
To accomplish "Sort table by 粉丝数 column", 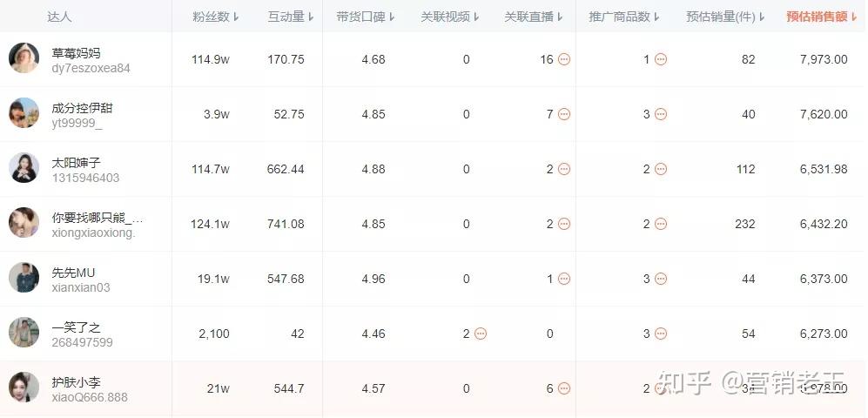I will (216, 17).
